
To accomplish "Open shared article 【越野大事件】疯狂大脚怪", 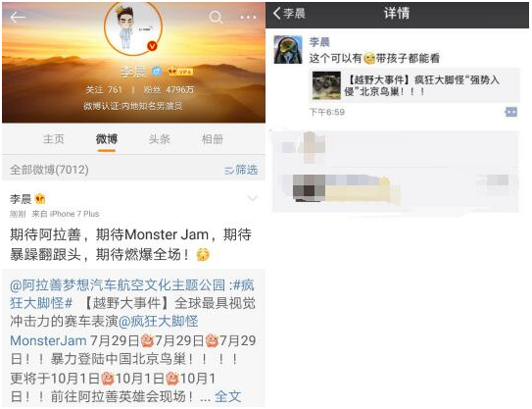I will coord(414,85).
